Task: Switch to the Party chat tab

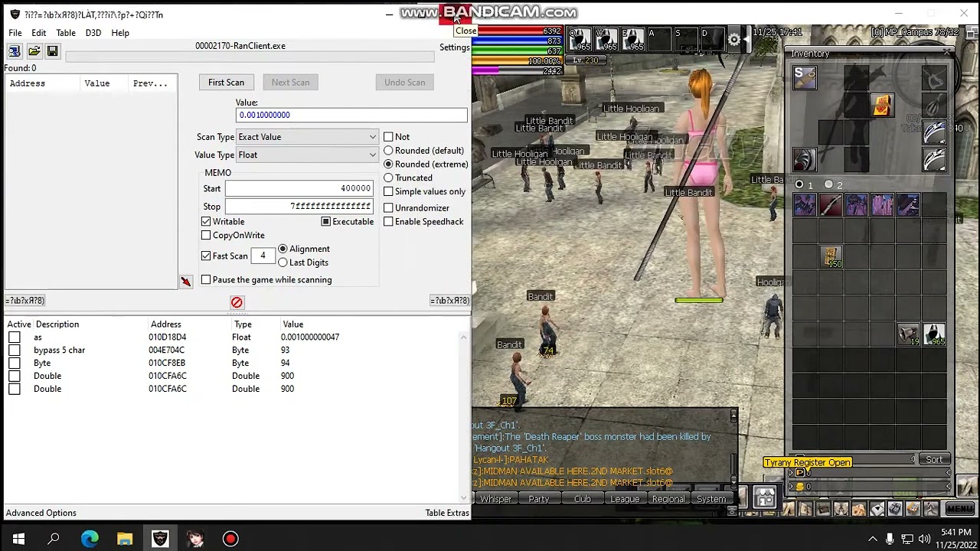Action: (539, 499)
